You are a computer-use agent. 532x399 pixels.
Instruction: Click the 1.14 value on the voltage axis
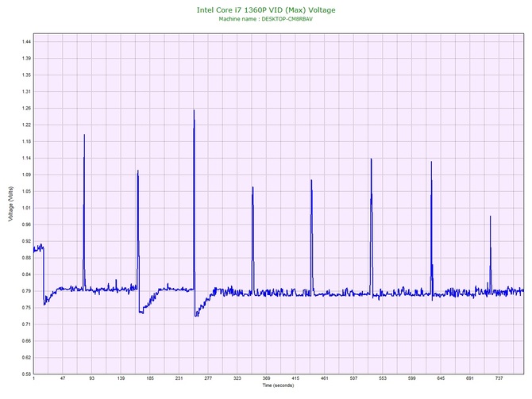[26, 158]
